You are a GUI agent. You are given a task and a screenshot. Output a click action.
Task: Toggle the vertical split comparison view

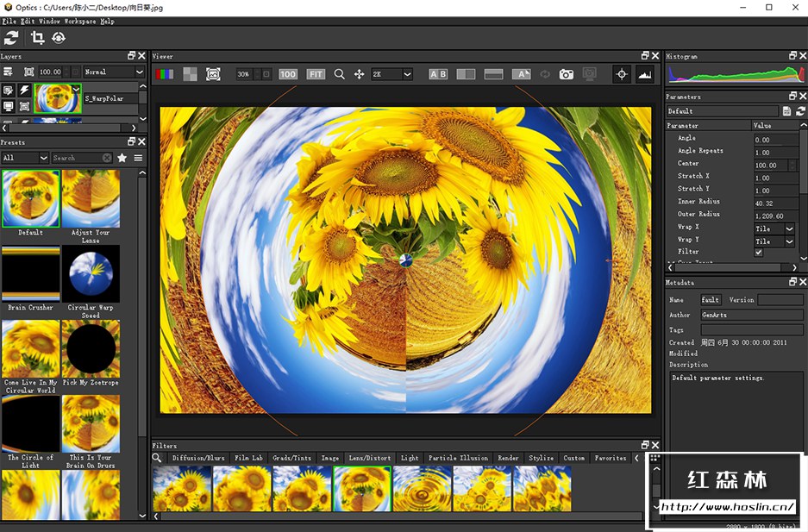466,74
